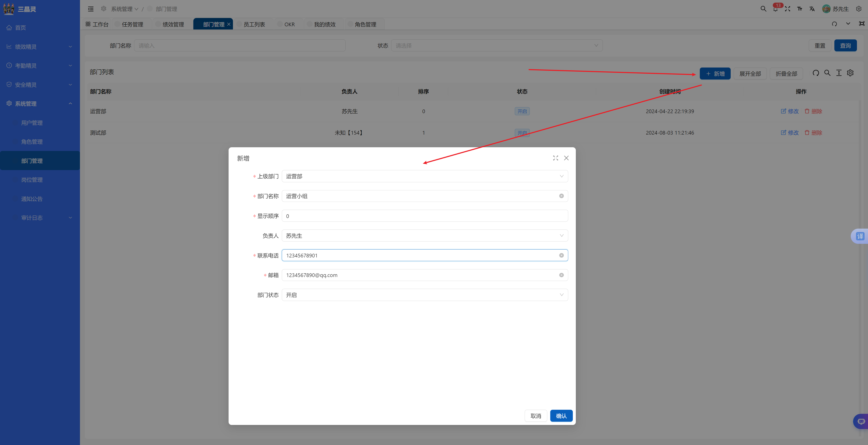
Task: Open the chat support bubble at bottom right
Action: 861,421
